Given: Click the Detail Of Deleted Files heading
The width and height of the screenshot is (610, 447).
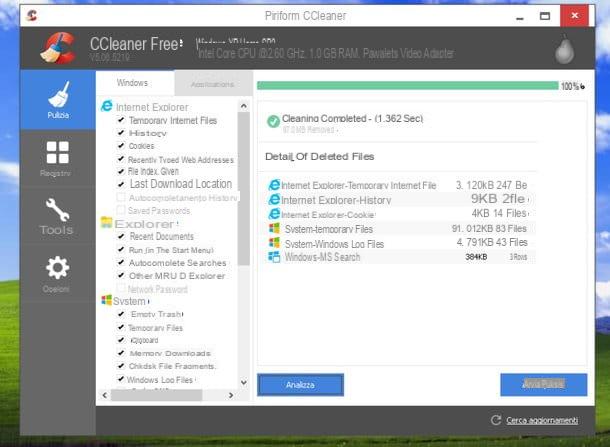Looking at the screenshot, I should click(x=319, y=156).
